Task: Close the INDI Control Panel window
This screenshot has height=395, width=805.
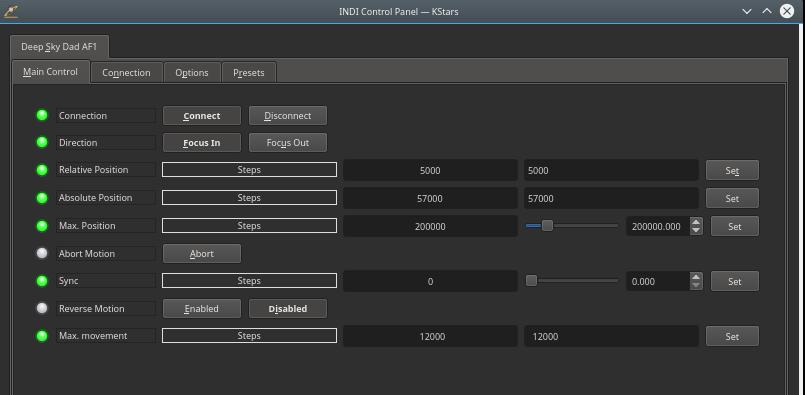Action: point(787,11)
